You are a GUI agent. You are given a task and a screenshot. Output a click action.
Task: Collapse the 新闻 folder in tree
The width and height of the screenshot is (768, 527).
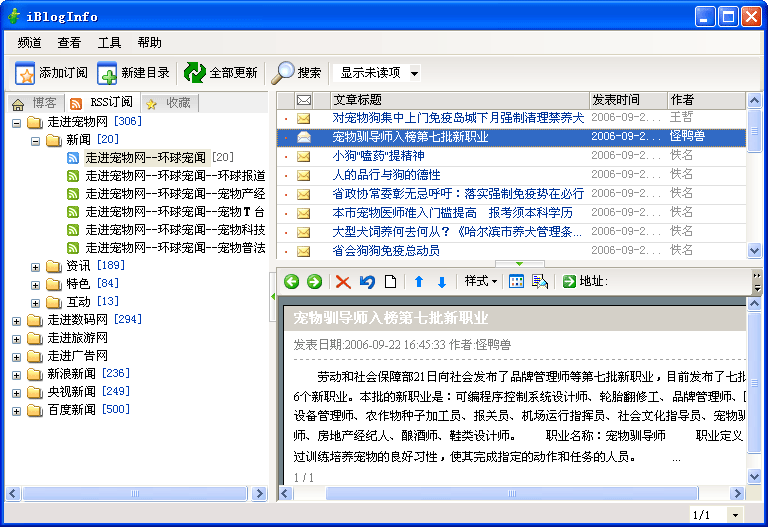tap(36, 140)
